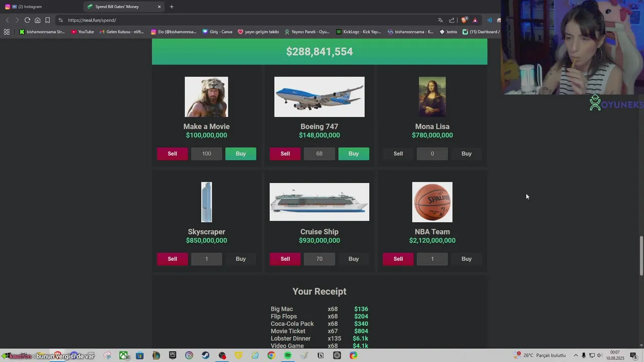Open Epic Games Launcher from the taskbar
The height and width of the screenshot is (362, 644).
173,355
